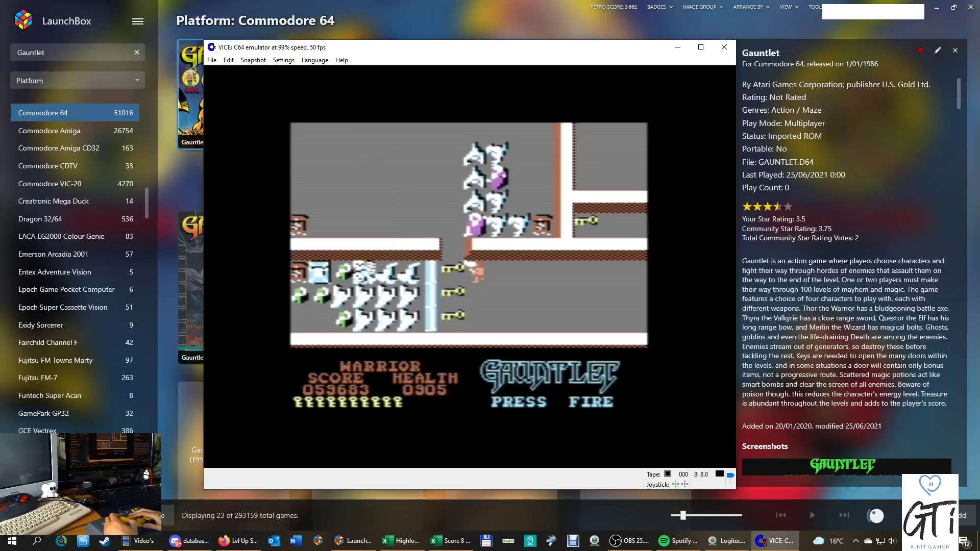
Task: Clear the Gauntlet search text
Action: pos(137,52)
